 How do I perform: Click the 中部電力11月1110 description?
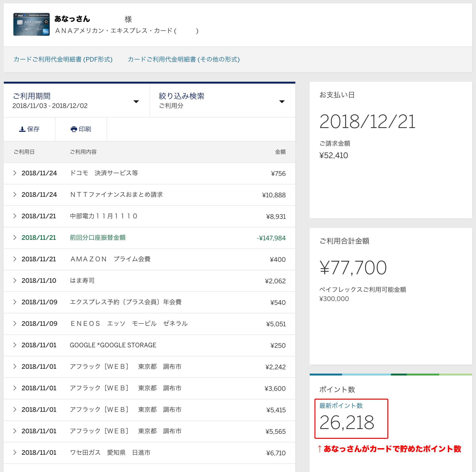coord(103,216)
